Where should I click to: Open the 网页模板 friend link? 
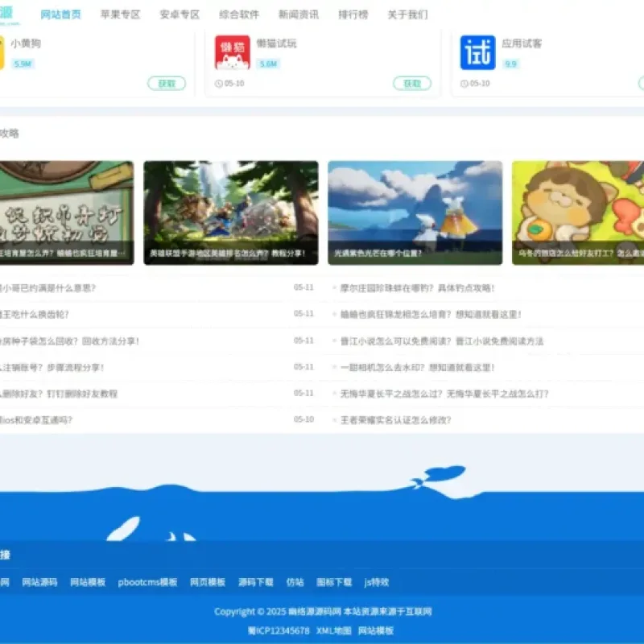[208, 582]
